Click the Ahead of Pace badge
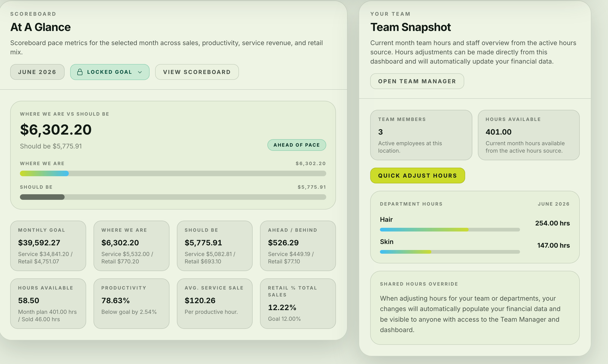The width and height of the screenshot is (608, 364). click(x=297, y=145)
